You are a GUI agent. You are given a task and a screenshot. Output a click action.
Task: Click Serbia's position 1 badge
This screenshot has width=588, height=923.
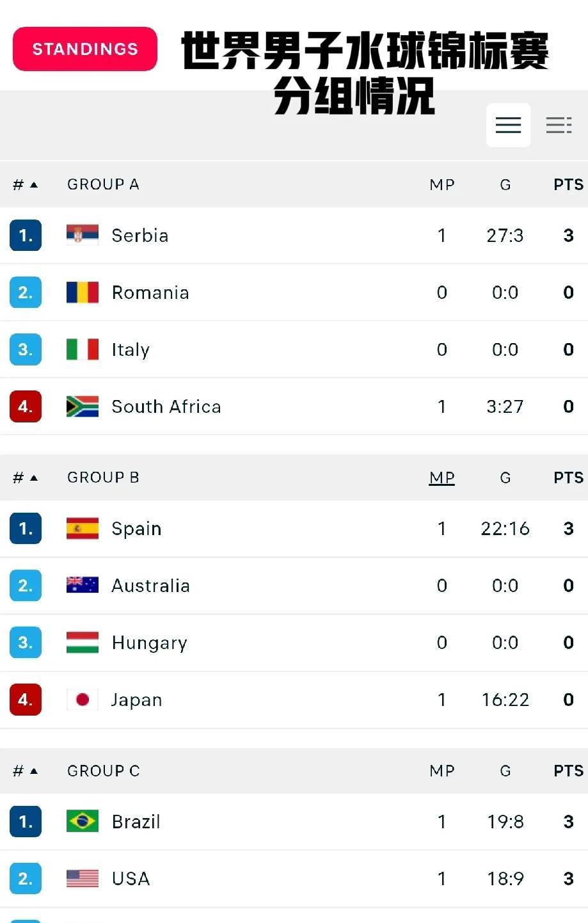[x=26, y=235]
